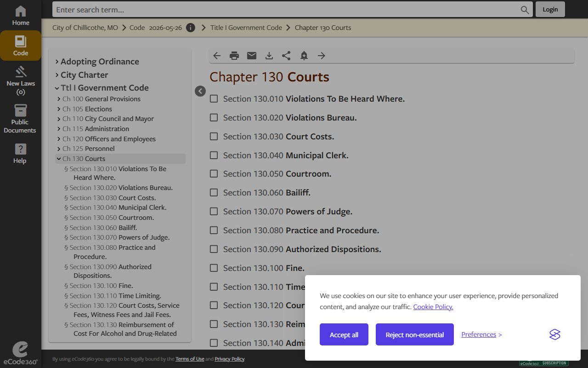Image resolution: width=588 pixels, height=368 pixels.
Task: Check Section 130.080 Practice and Procedure
Action: point(214,230)
